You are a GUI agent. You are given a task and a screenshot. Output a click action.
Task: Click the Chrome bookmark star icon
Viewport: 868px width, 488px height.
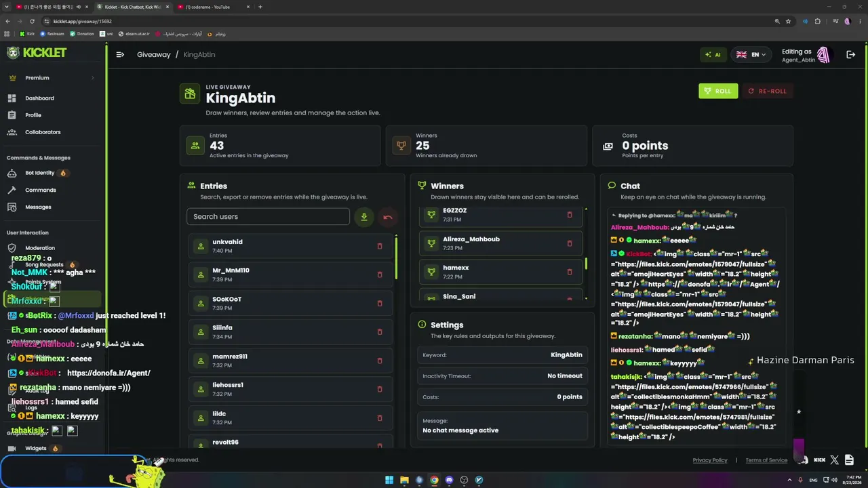click(x=788, y=21)
